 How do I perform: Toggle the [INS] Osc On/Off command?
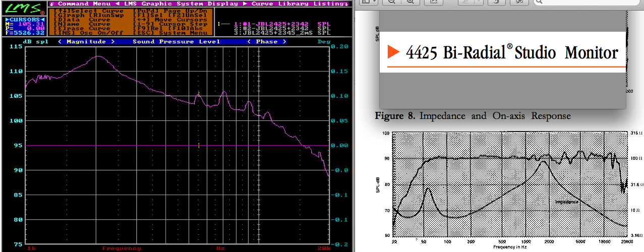[89, 33]
